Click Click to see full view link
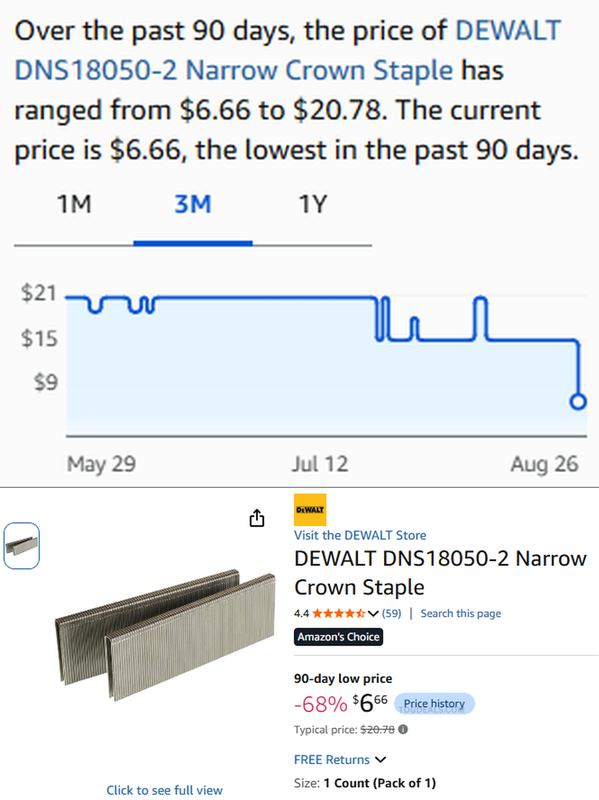599x800 pixels. (164, 790)
